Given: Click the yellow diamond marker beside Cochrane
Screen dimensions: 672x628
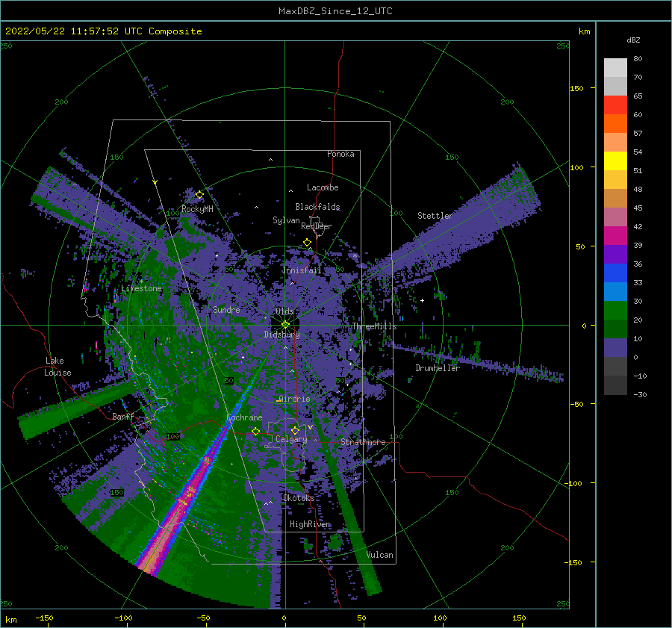Looking at the screenshot, I should point(255,431).
